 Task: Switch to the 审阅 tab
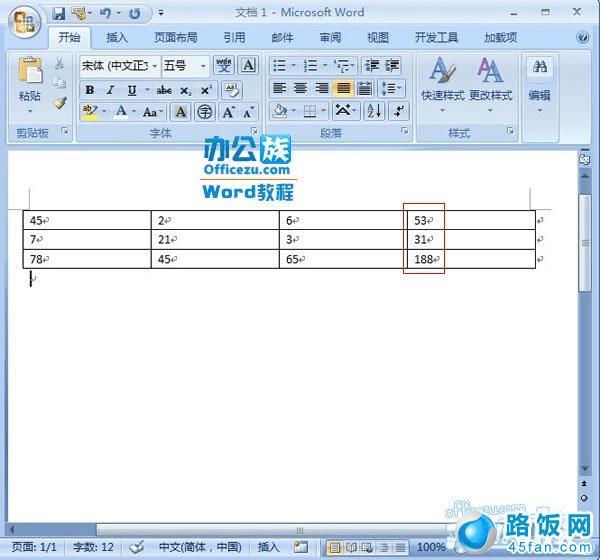[x=330, y=38]
